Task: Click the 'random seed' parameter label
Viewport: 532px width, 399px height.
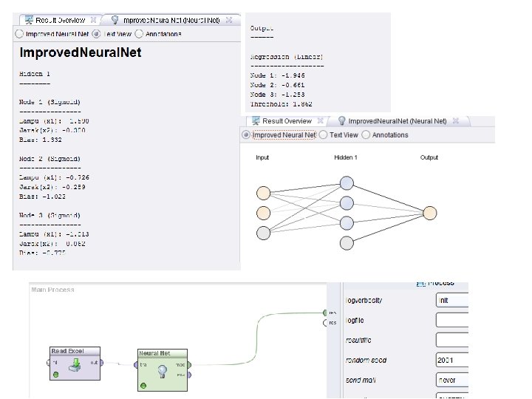Action: tap(366, 360)
